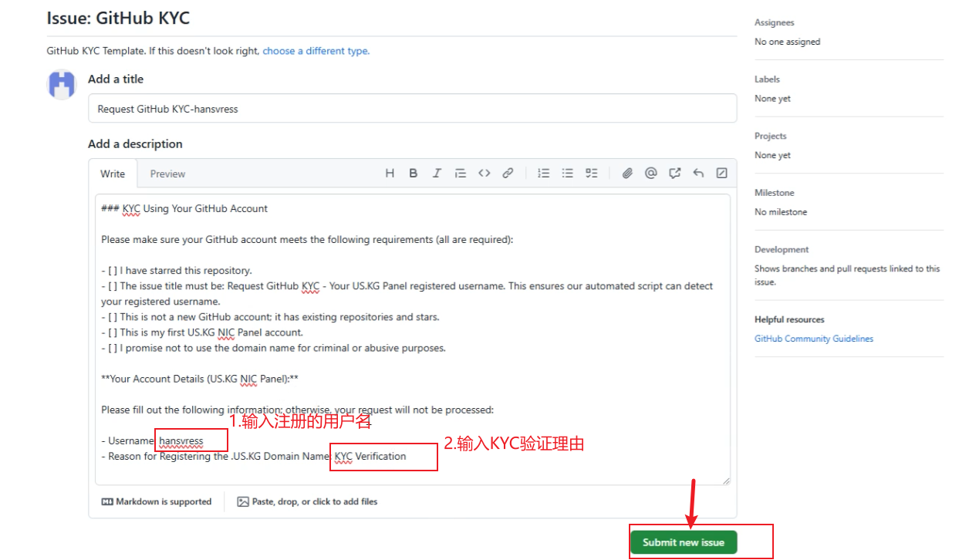Click the Heading formatting icon
The image size is (959, 560).
[x=390, y=174]
